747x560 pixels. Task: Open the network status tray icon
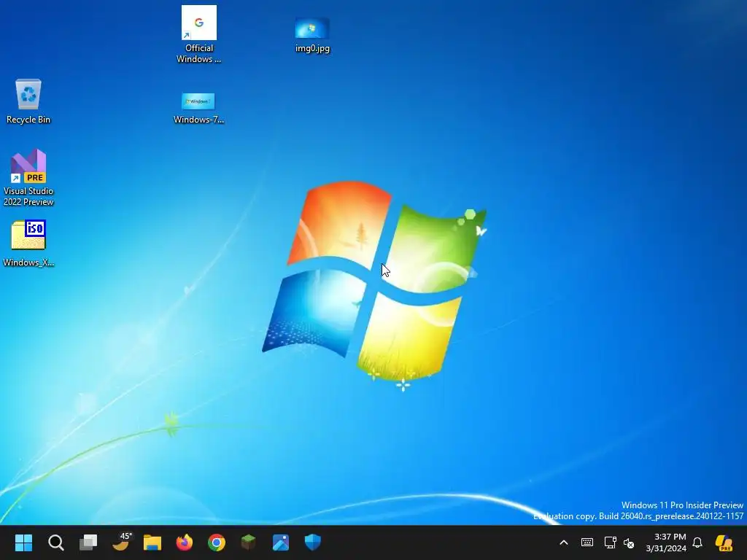pos(610,542)
